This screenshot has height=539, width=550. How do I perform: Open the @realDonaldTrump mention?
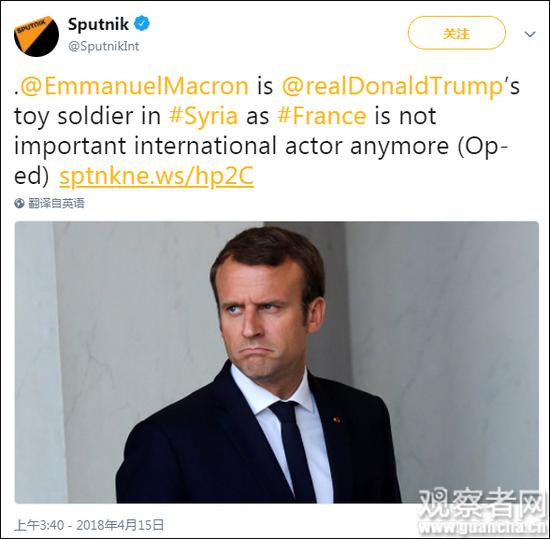(393, 87)
